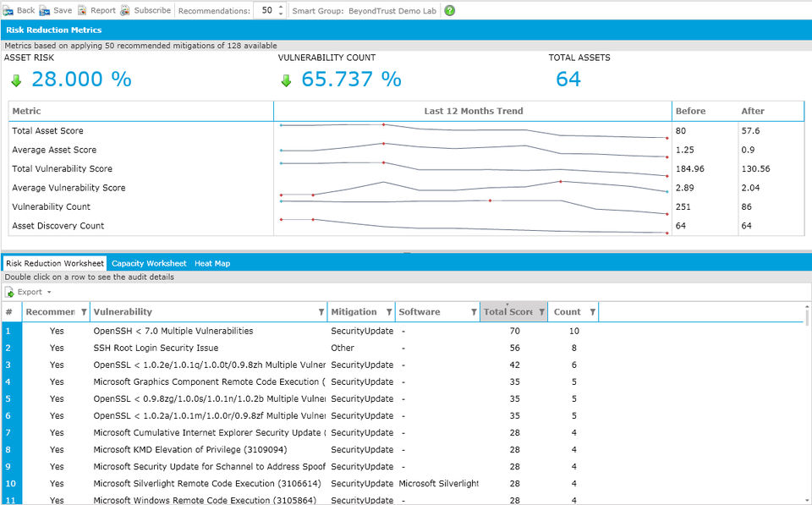This screenshot has height=505, width=812.
Task: Click the Report button label
Action: (103, 10)
